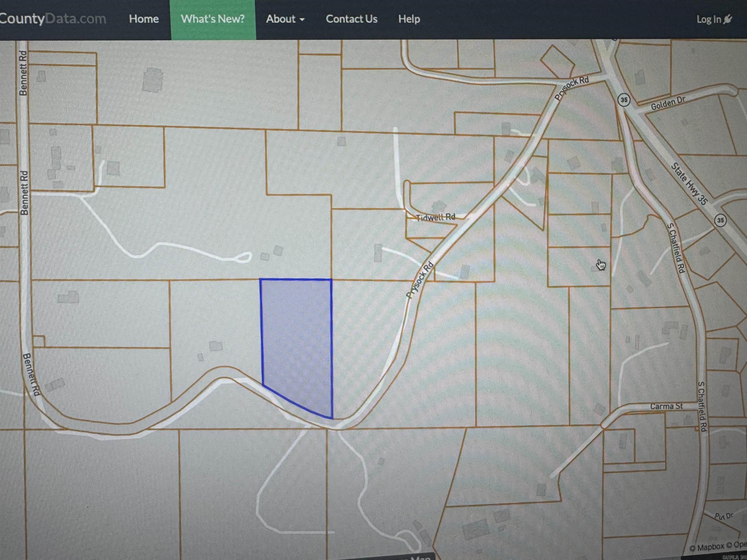Click the Golden Dr label
The width and height of the screenshot is (747, 560).
[668, 103]
